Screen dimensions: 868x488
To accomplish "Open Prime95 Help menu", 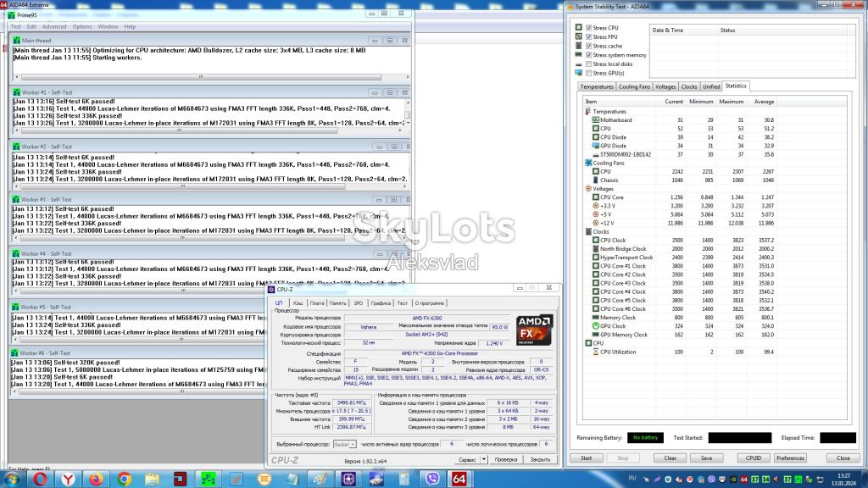I will point(130,26).
